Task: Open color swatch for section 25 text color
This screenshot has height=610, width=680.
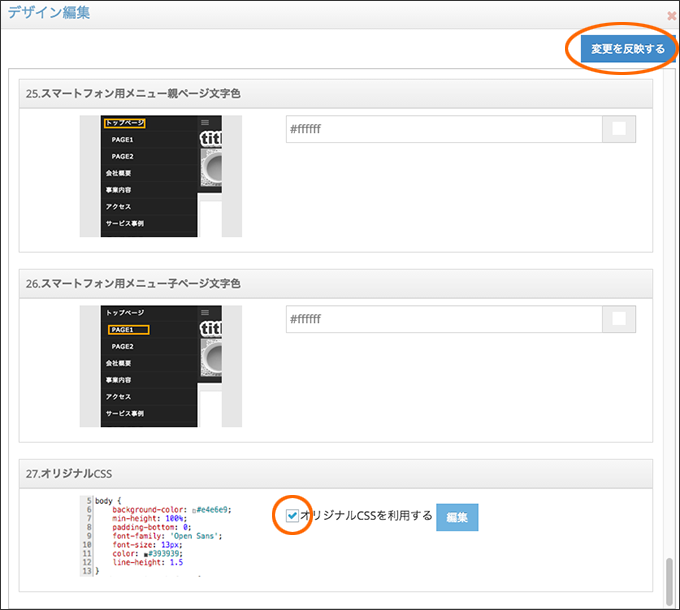Action: pos(619,129)
